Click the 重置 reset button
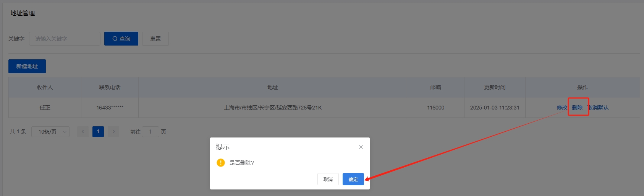644x196 pixels. 155,39
